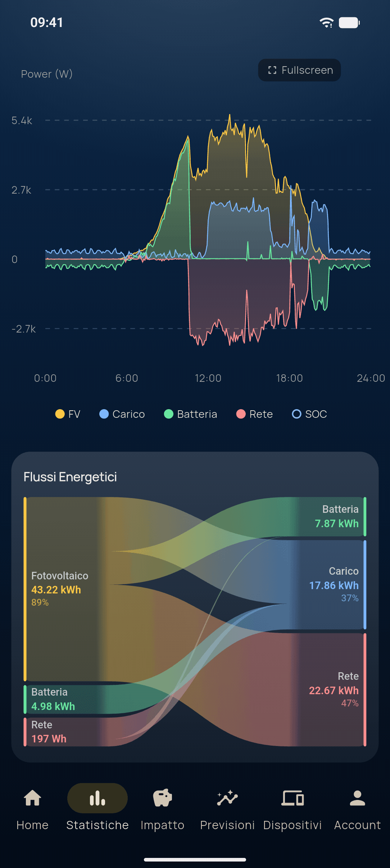Tap the fullscreen expand icon
The image size is (390, 868).
[x=272, y=70]
